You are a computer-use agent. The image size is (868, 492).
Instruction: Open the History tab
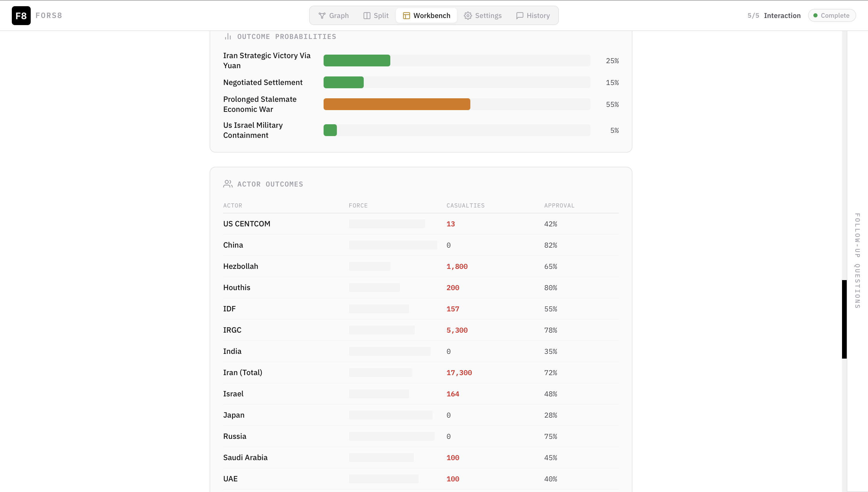[x=533, y=16]
